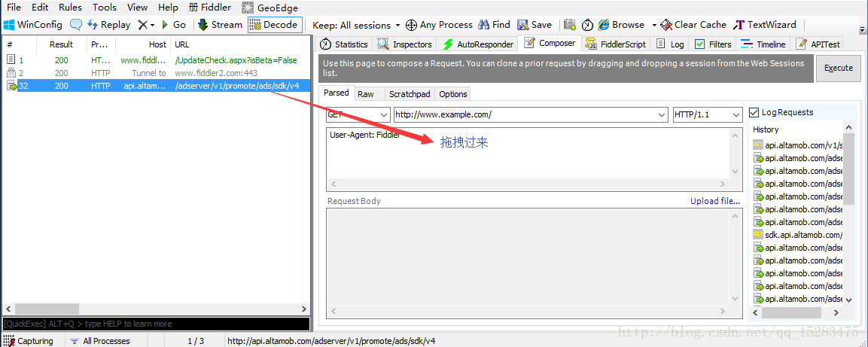Click the comment bubble toolbar icon
Screen dimensions: 868x347
[76, 25]
